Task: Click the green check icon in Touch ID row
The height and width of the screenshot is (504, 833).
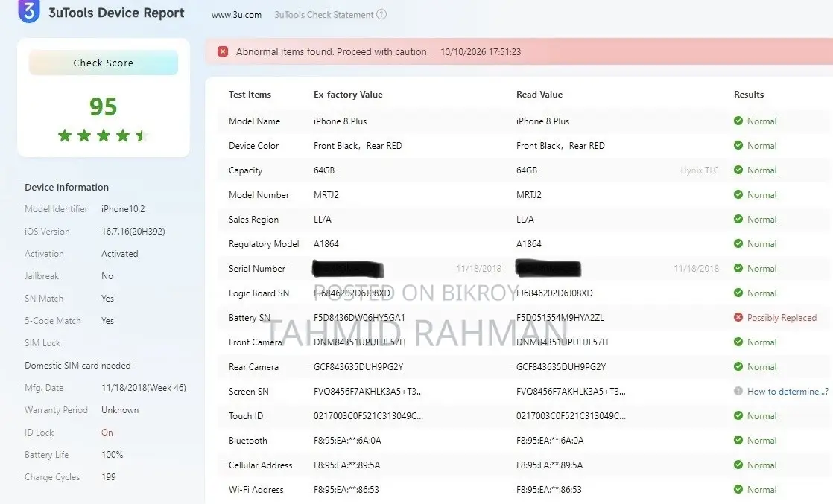Action: coord(738,415)
